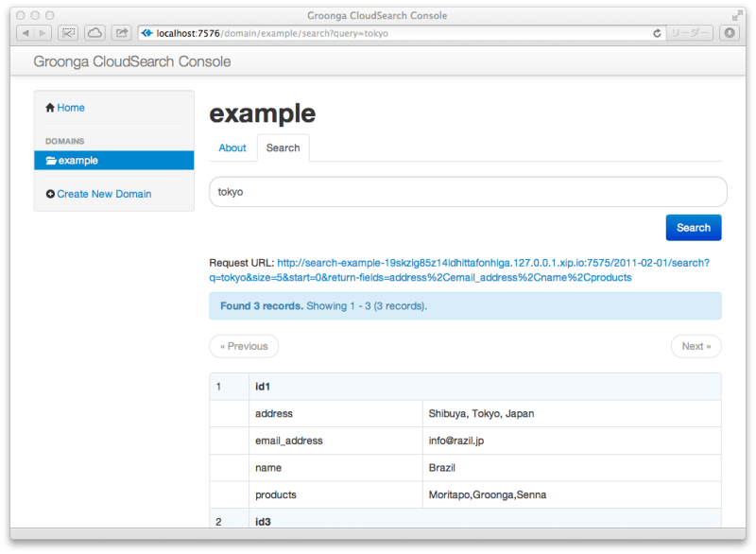Open the Share menu icon in toolbar

pyautogui.click(x=121, y=32)
